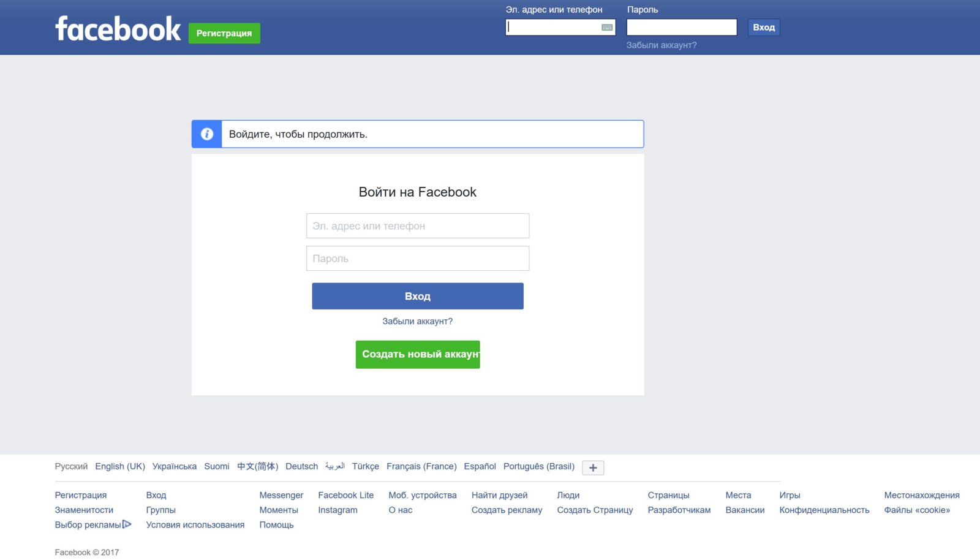Screen dimensions: 980x560
Task: Switch language to English (UK)
Action: pos(120,466)
